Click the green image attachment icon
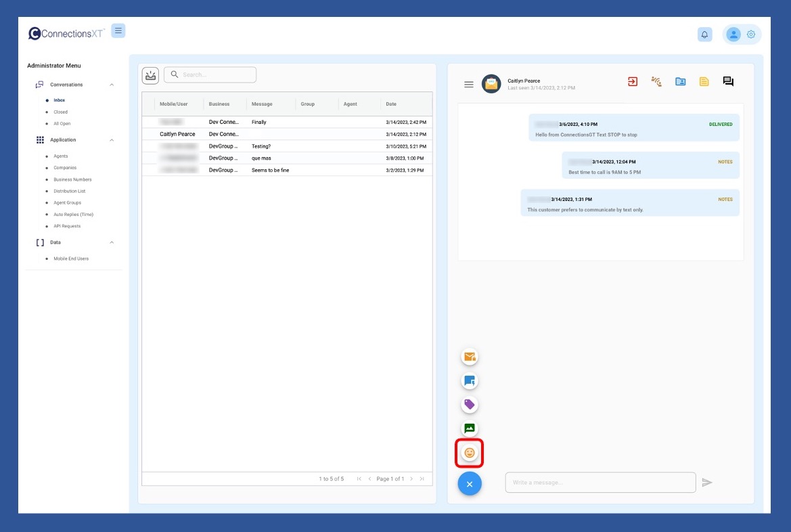 click(470, 428)
